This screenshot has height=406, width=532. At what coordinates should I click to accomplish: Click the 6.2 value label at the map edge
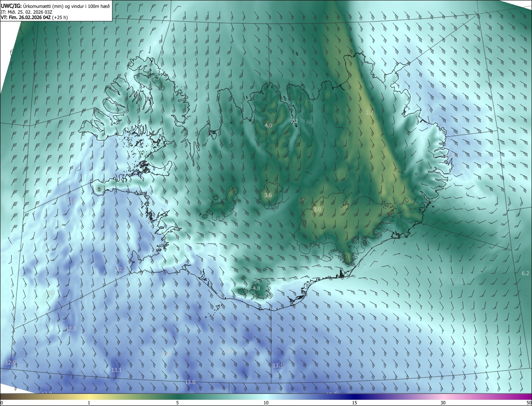[525, 273]
